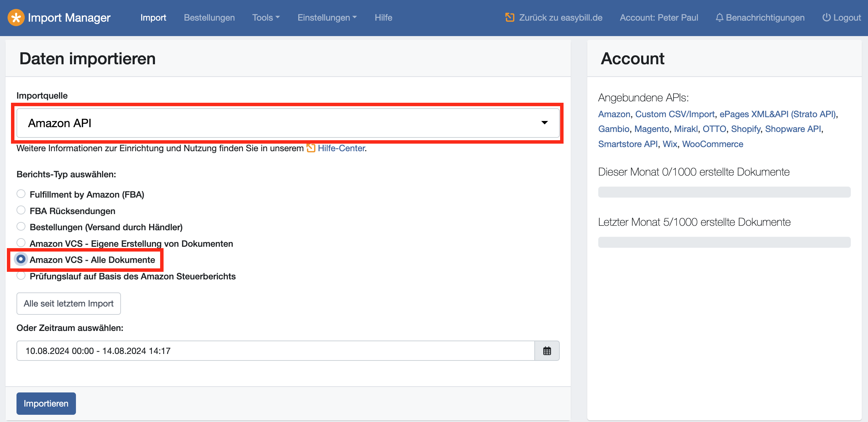Viewport: 868px width, 422px height.
Task: Open the Shopware API link
Action: point(793,129)
